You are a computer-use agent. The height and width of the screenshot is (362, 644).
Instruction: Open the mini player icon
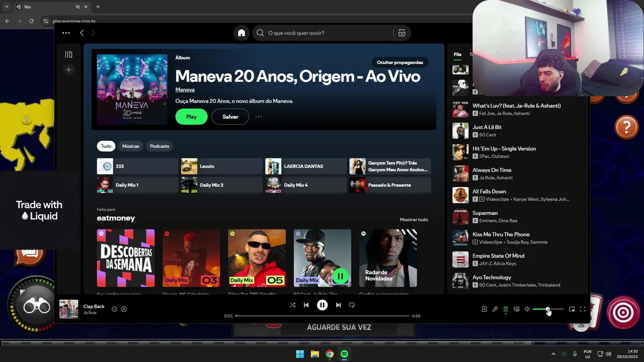click(x=572, y=309)
